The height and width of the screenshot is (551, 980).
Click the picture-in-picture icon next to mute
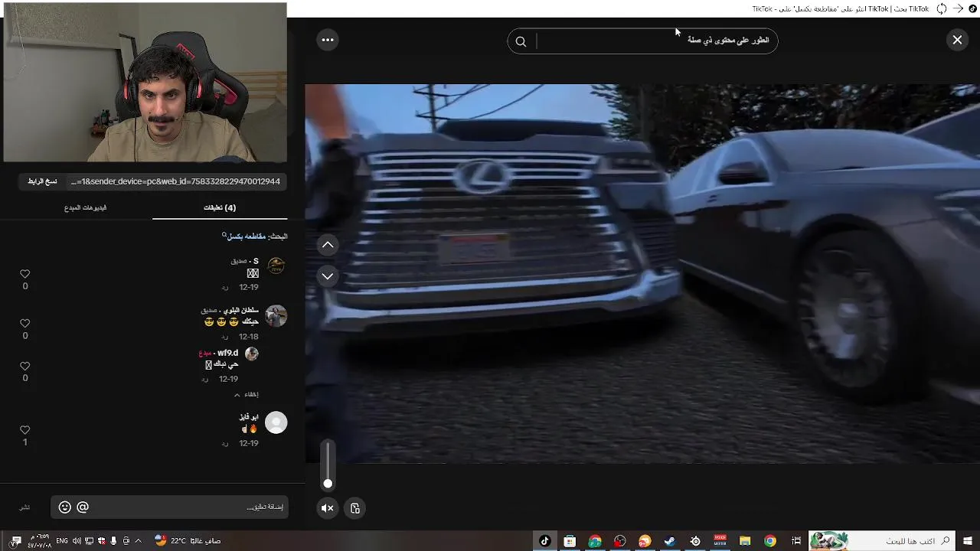tap(354, 508)
